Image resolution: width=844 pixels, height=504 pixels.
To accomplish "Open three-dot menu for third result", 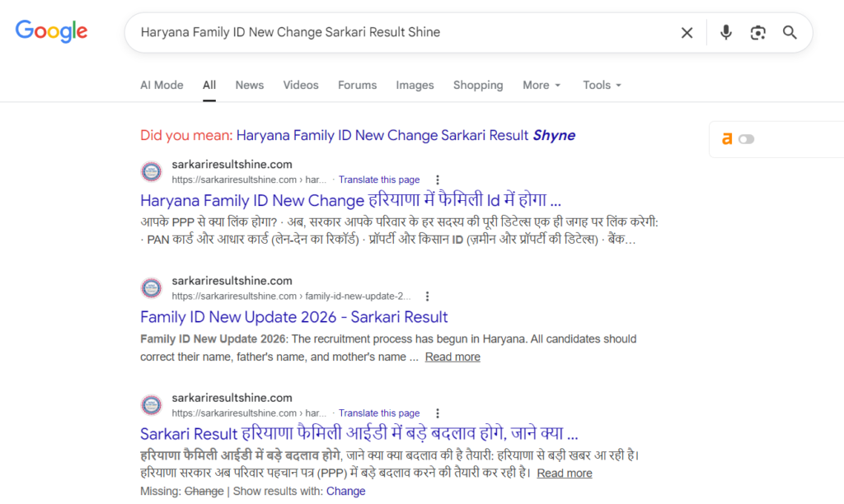I will tap(438, 413).
